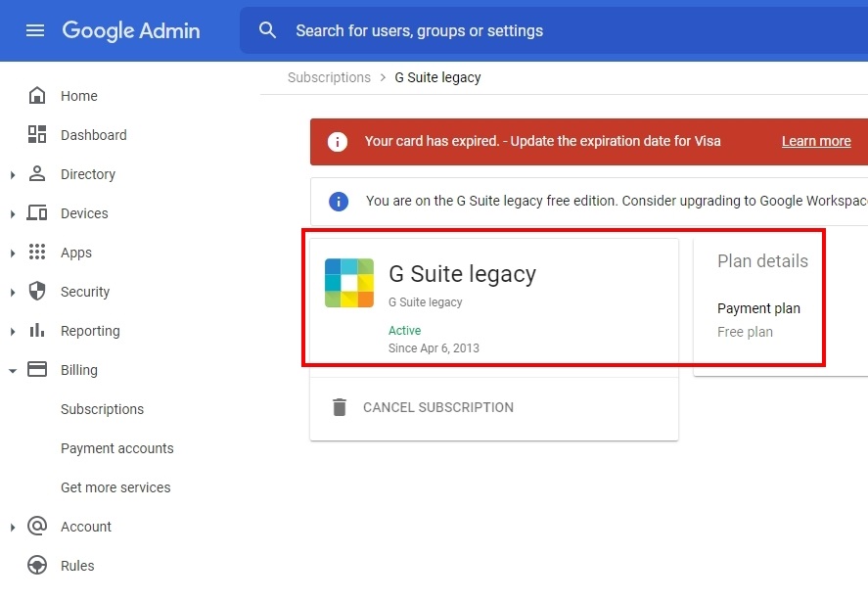Viewport: 868px width, 601px height.
Task: Open the hamburger main menu
Action: 35,30
